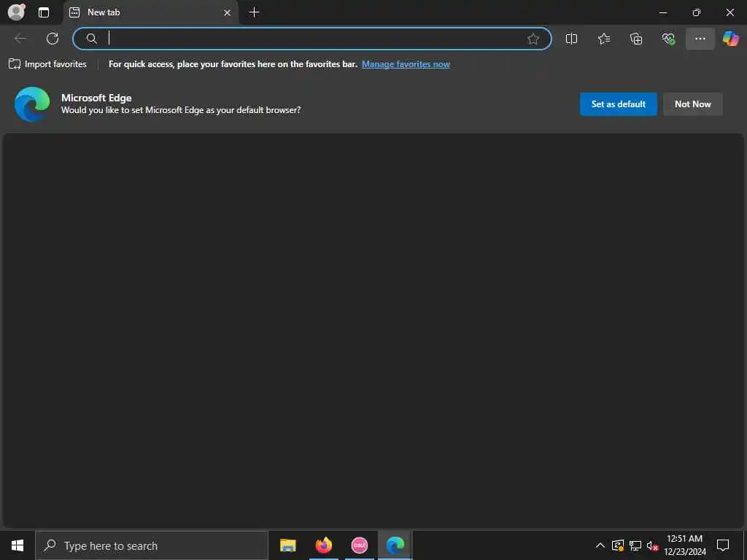Click the Microsoft Edge logo in banner
The height and width of the screenshot is (560, 747).
pos(32,104)
